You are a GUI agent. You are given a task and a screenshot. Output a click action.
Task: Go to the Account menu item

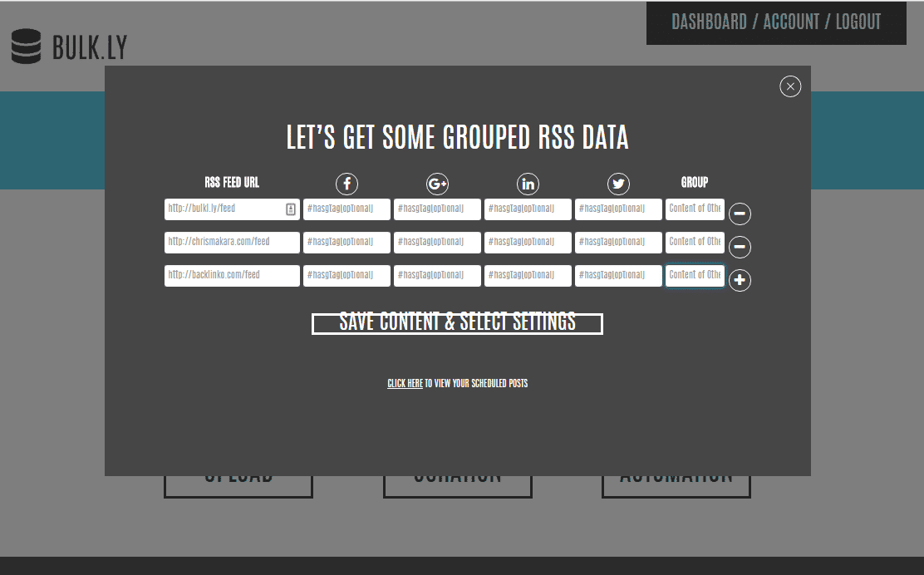[791, 22]
